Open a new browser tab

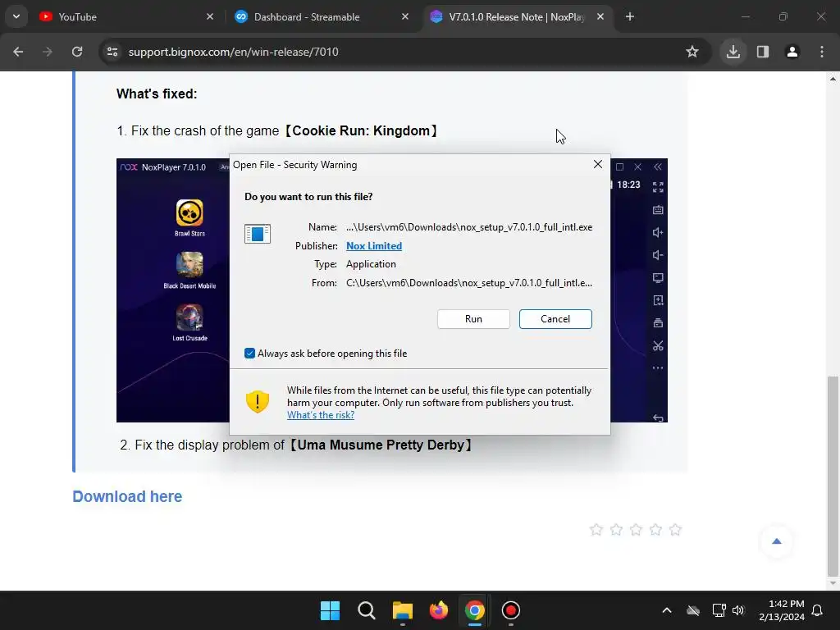[x=630, y=16]
